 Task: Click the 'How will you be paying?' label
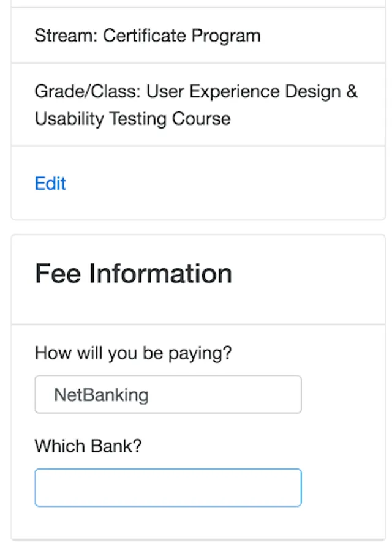coord(134,353)
